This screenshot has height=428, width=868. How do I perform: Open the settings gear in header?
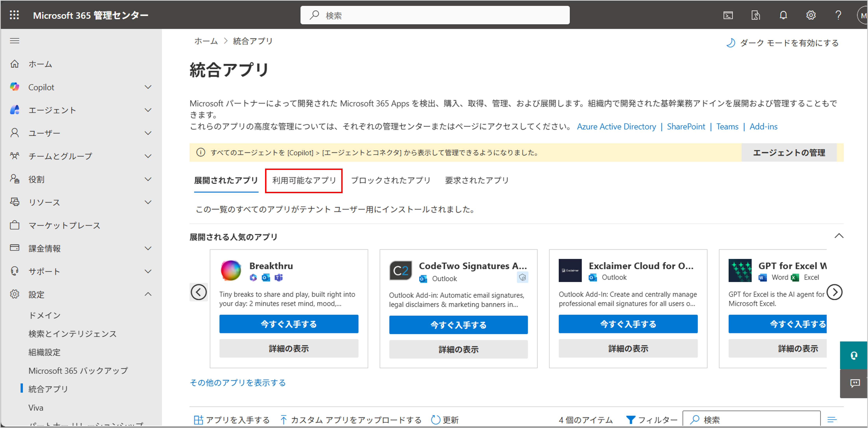click(811, 16)
